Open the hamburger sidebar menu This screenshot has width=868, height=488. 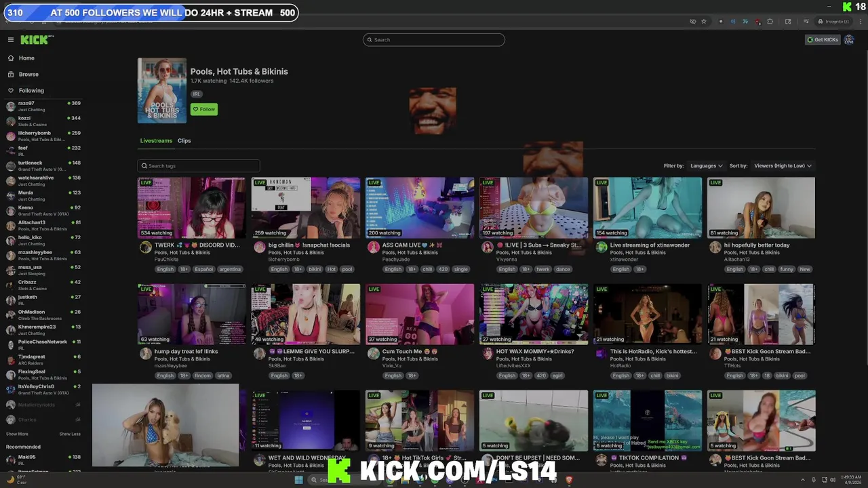(x=11, y=39)
